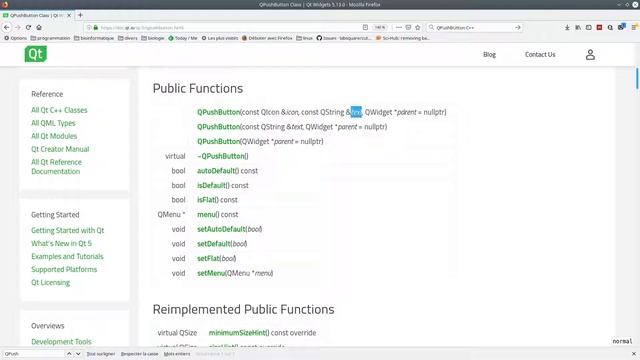Go back with the browser back arrow

(7, 27)
